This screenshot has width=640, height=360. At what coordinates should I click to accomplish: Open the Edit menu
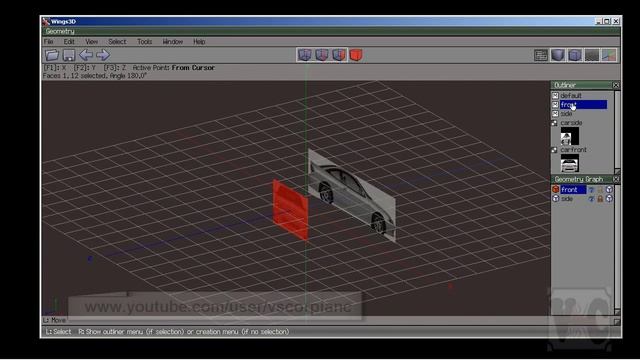(69, 42)
